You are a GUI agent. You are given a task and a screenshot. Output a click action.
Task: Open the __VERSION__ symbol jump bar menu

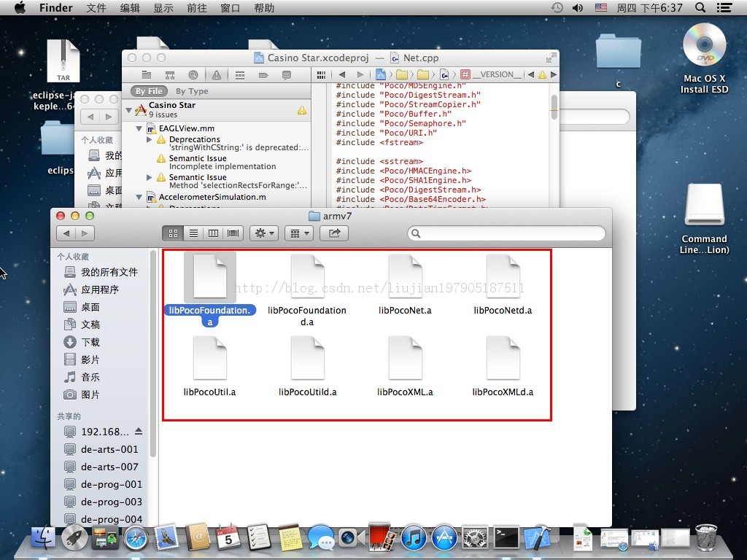492,75
